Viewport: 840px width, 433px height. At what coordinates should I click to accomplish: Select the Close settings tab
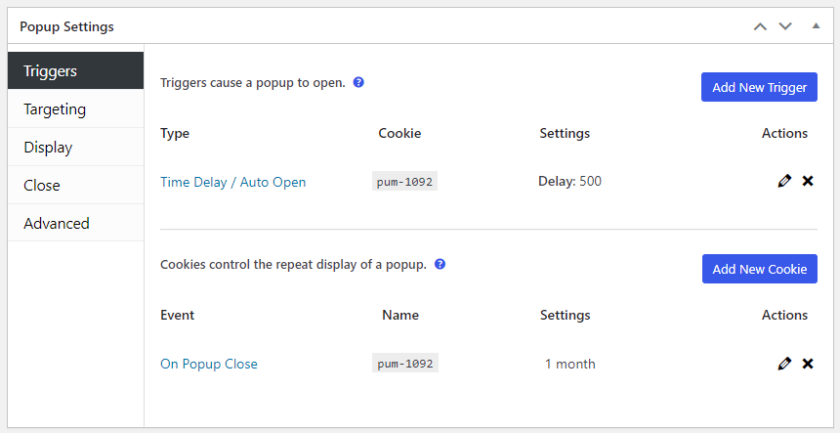[76, 185]
